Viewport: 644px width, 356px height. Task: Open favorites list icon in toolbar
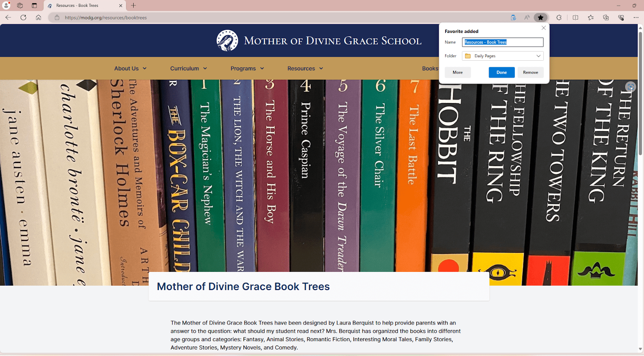coord(590,17)
